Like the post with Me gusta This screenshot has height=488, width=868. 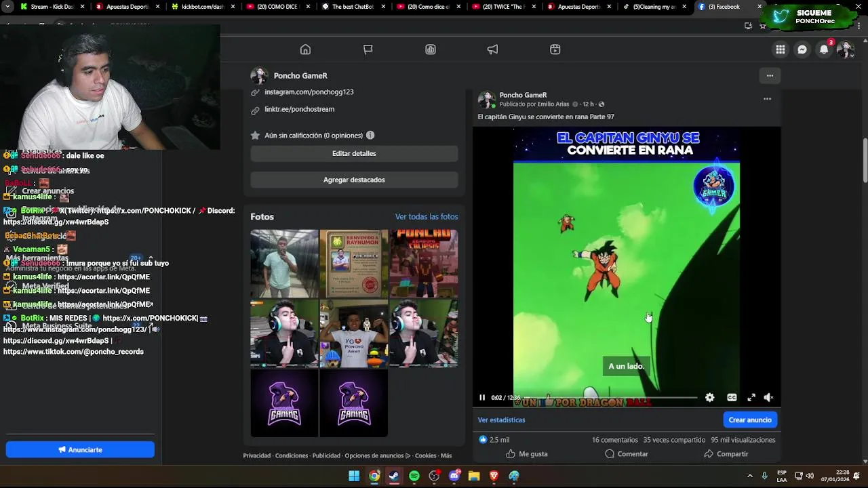(x=527, y=454)
